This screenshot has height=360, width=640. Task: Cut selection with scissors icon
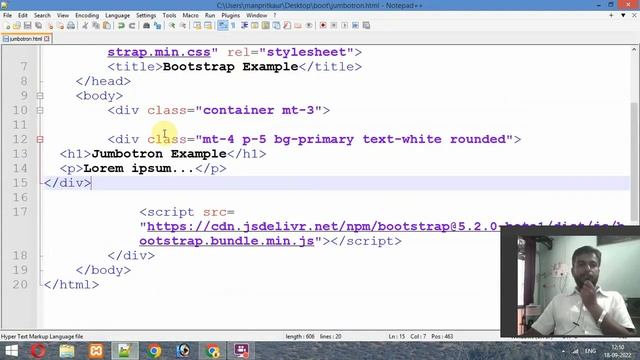[x=84, y=25]
